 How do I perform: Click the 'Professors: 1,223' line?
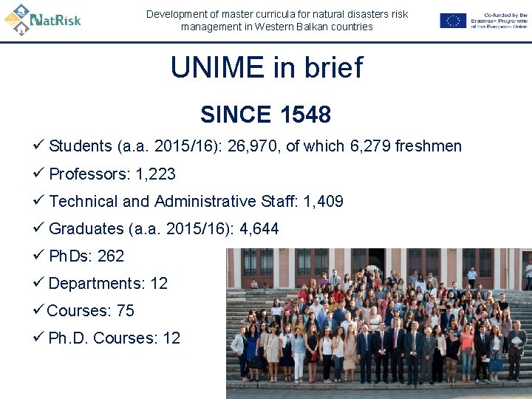click(112, 174)
